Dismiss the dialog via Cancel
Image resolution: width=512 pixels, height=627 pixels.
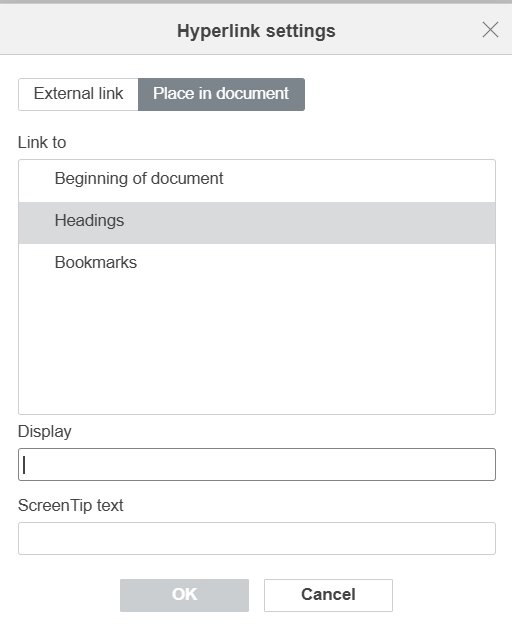328,595
